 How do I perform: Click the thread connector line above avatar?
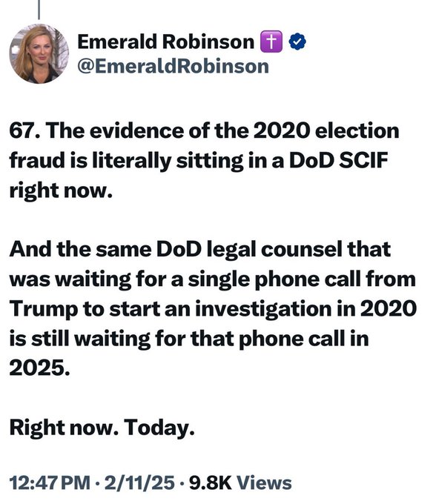[39, 10]
